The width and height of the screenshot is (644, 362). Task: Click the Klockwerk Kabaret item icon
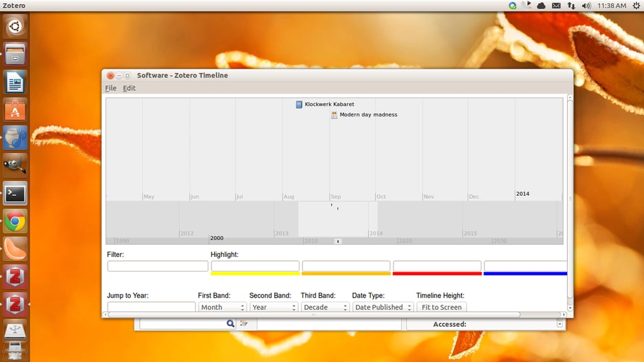pyautogui.click(x=299, y=105)
